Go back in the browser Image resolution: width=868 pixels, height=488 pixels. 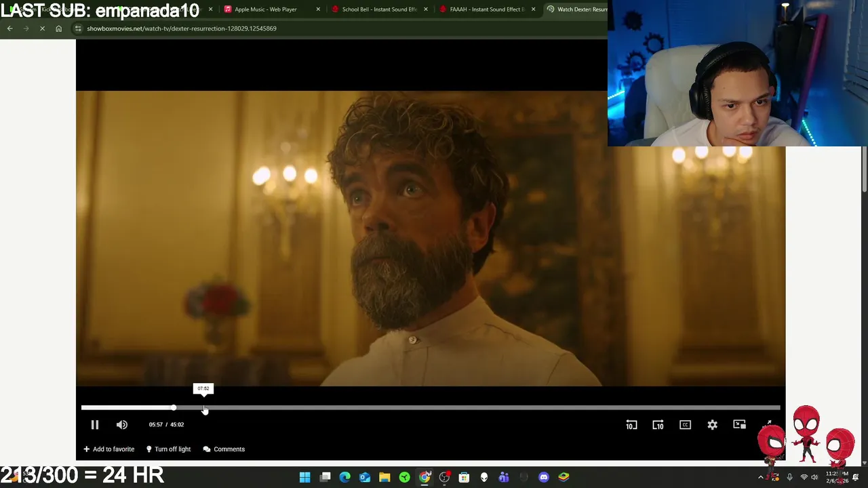click(x=9, y=28)
